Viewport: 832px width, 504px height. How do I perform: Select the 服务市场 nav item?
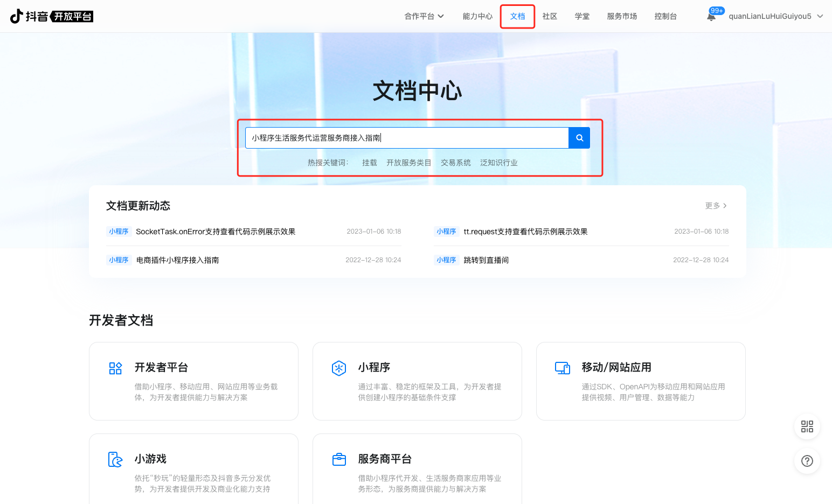click(x=622, y=16)
